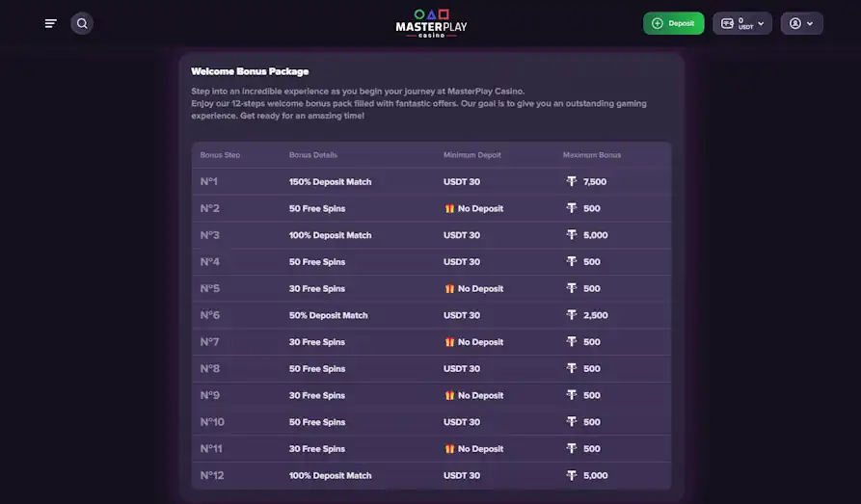The height and width of the screenshot is (504, 861).
Task: Click the search magnifier icon
Action: point(82,23)
